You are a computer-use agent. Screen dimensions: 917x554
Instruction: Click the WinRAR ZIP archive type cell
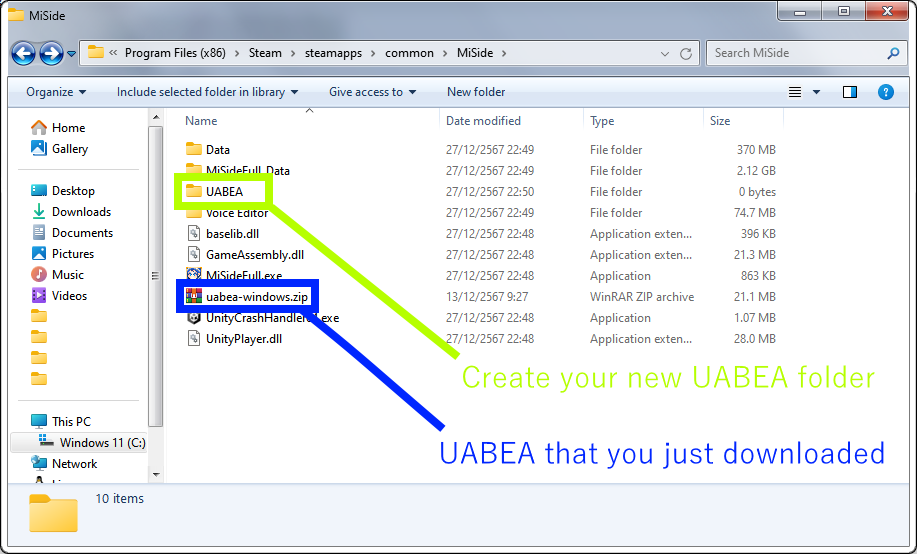tap(642, 297)
